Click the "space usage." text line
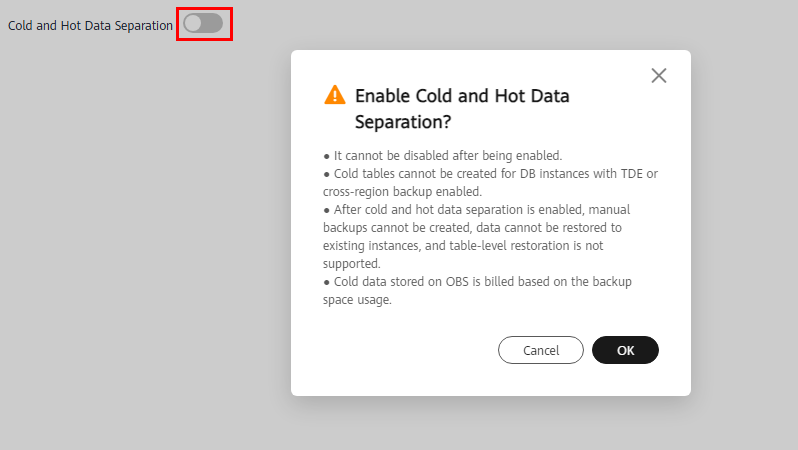 [x=357, y=299]
